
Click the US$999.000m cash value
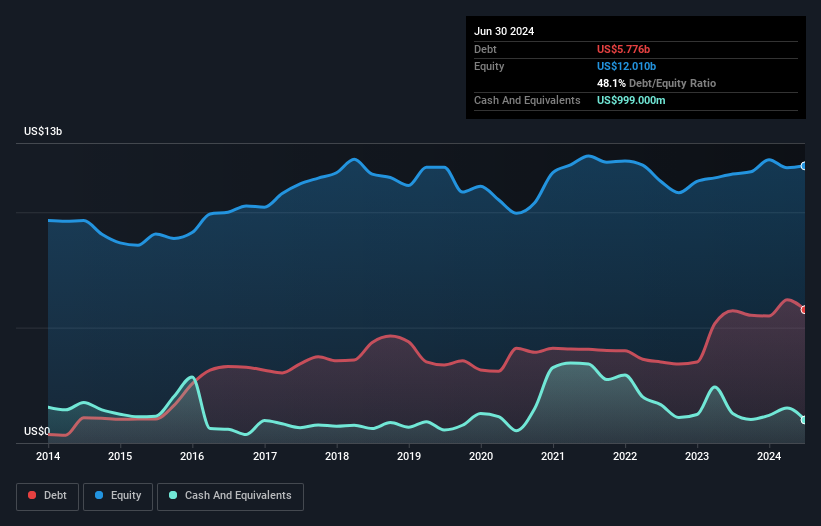click(x=631, y=100)
